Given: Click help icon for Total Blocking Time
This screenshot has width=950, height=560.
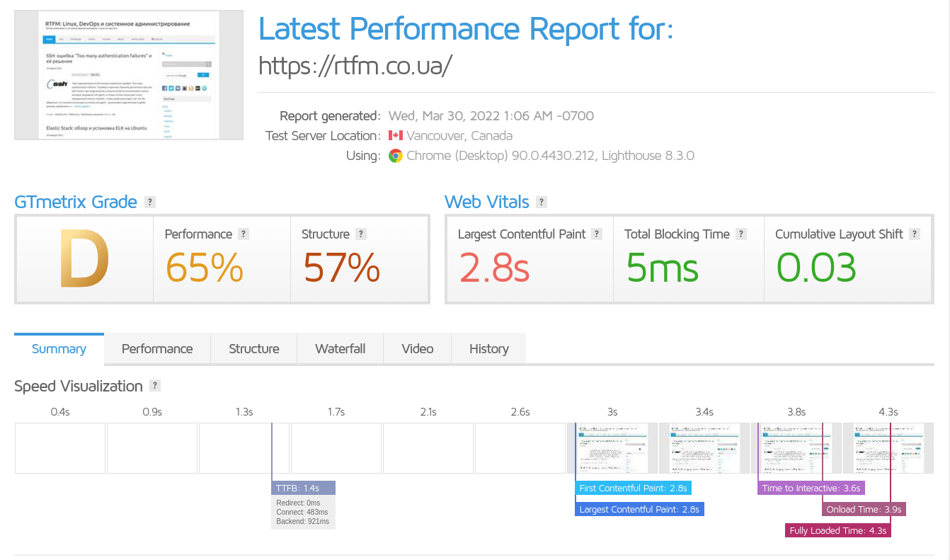Looking at the screenshot, I should [741, 234].
